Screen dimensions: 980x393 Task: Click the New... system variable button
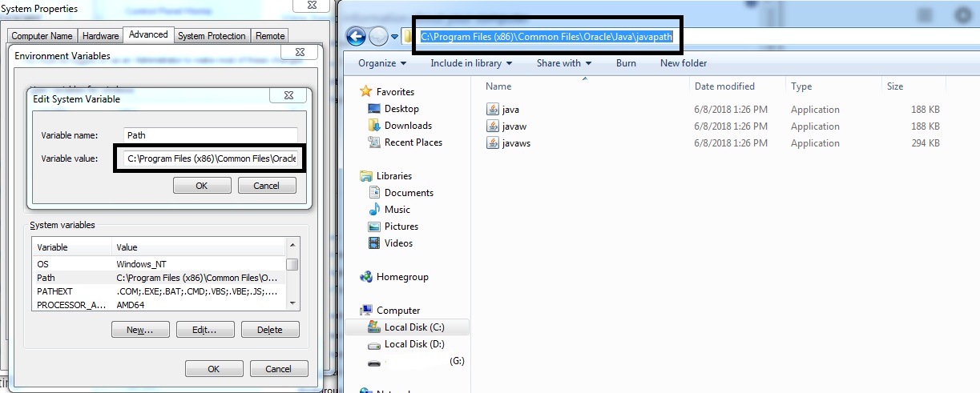[x=140, y=330]
